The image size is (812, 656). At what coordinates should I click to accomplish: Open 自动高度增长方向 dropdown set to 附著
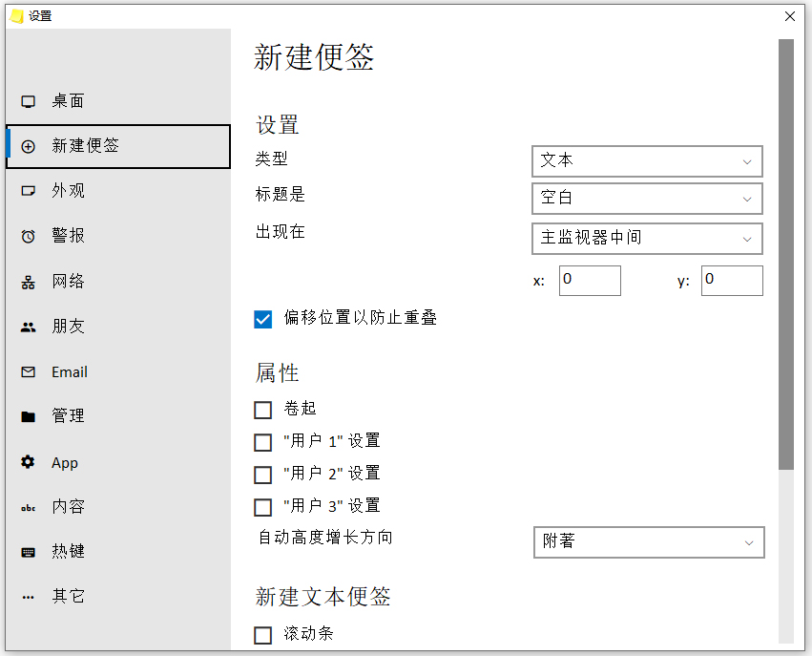[x=649, y=541]
